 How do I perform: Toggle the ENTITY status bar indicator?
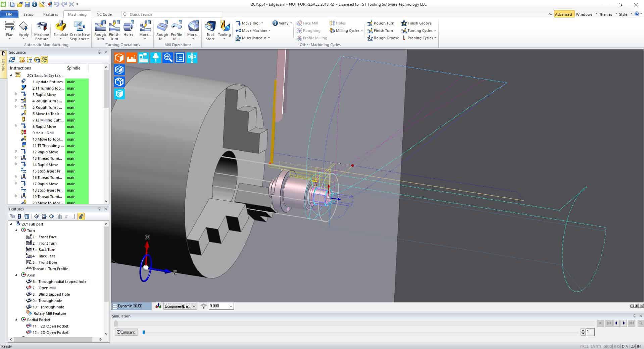pos(596,346)
